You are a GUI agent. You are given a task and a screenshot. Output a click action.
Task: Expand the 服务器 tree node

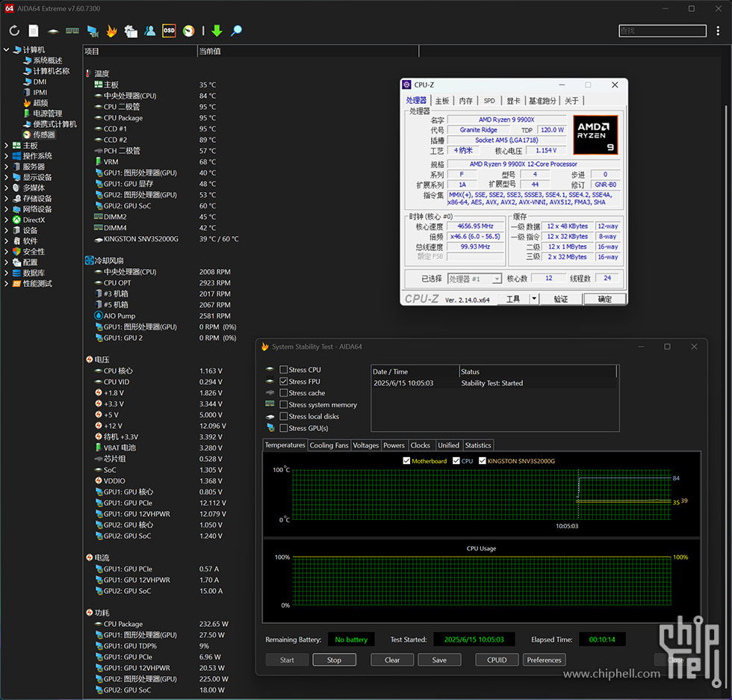coord(6,167)
